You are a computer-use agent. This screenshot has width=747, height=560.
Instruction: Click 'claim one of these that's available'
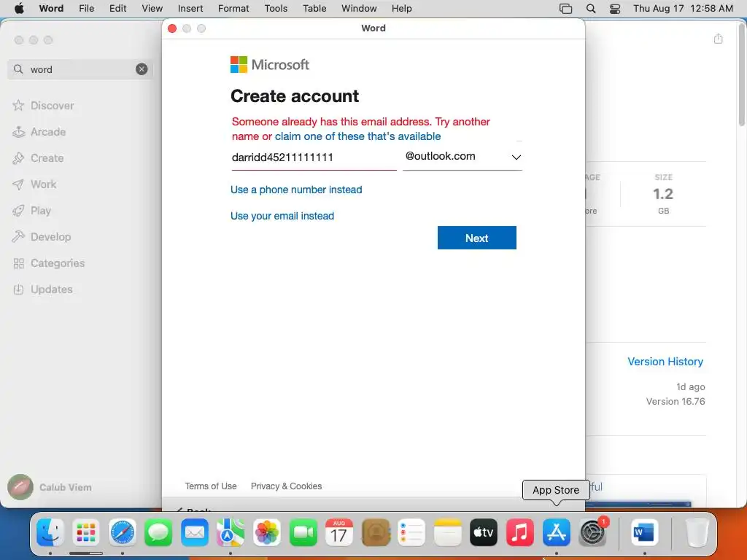point(357,136)
